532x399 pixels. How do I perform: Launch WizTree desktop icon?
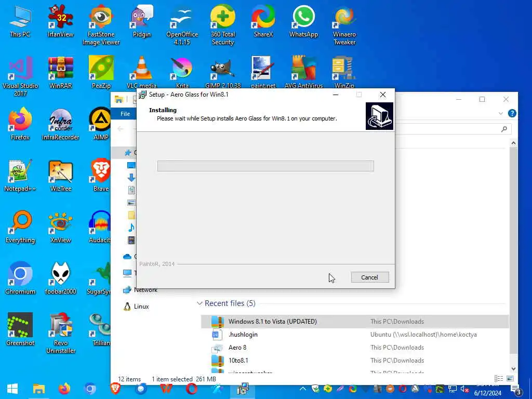(x=61, y=176)
